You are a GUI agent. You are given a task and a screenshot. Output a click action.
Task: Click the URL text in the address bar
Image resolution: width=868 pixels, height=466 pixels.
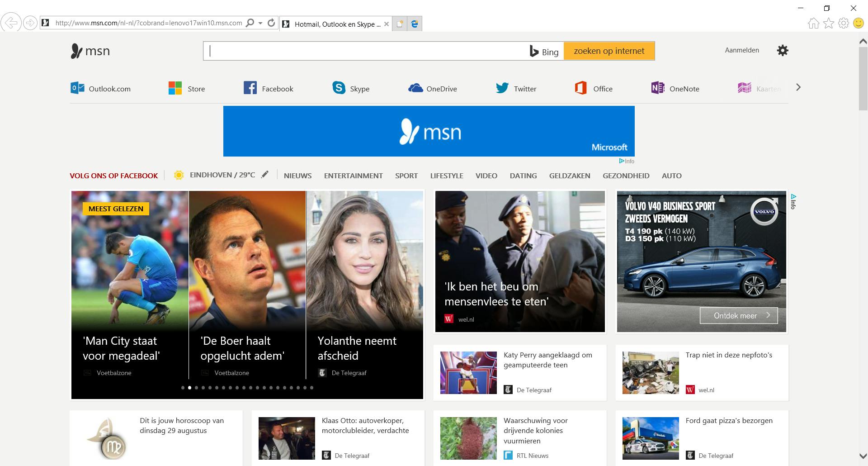coord(149,23)
